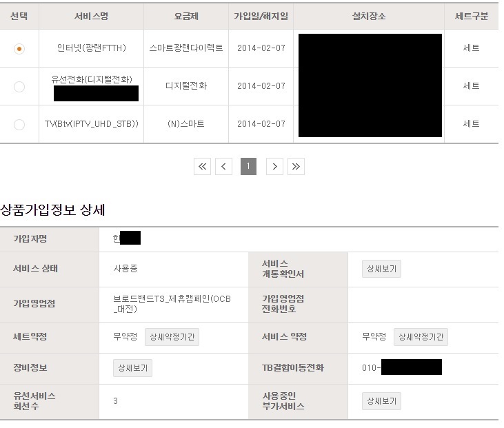Go to the first page of results
Viewport: 504px width, 428px height.
click(202, 166)
